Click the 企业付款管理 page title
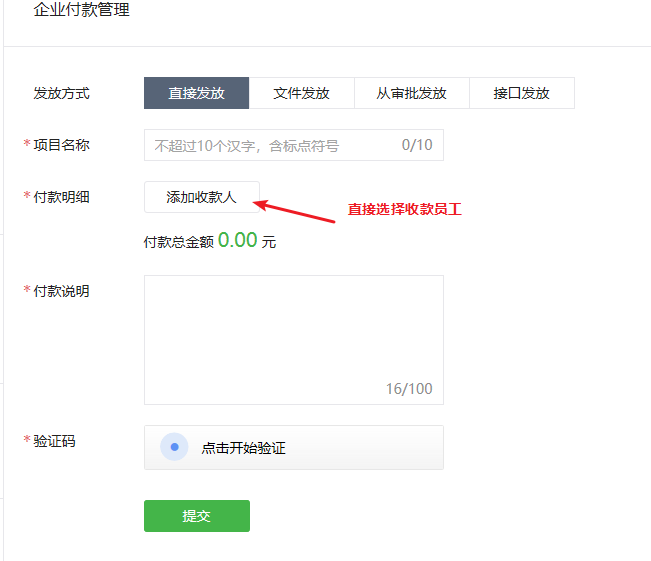 [x=82, y=11]
